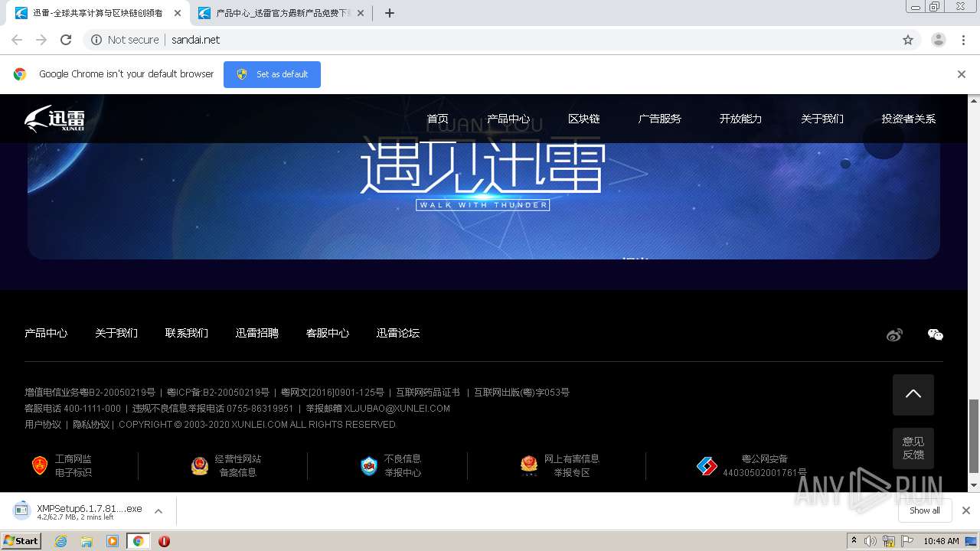
Task: Click the 粤ICP备 B2-20050219号 link
Action: click(218, 393)
